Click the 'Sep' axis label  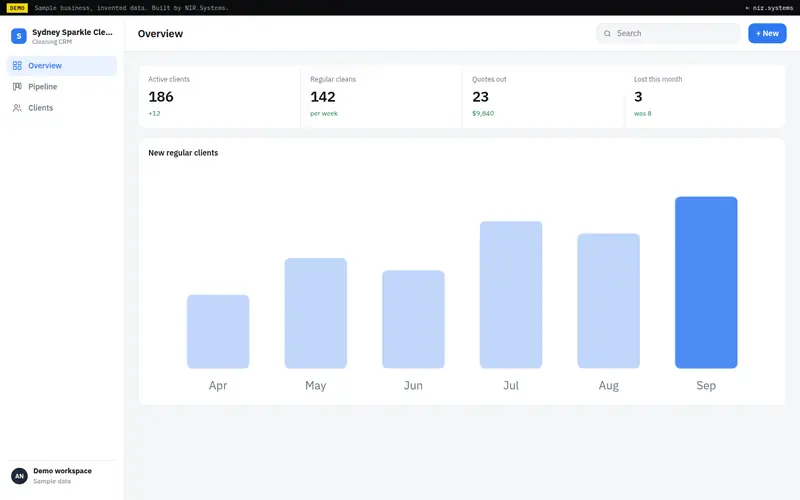706,386
